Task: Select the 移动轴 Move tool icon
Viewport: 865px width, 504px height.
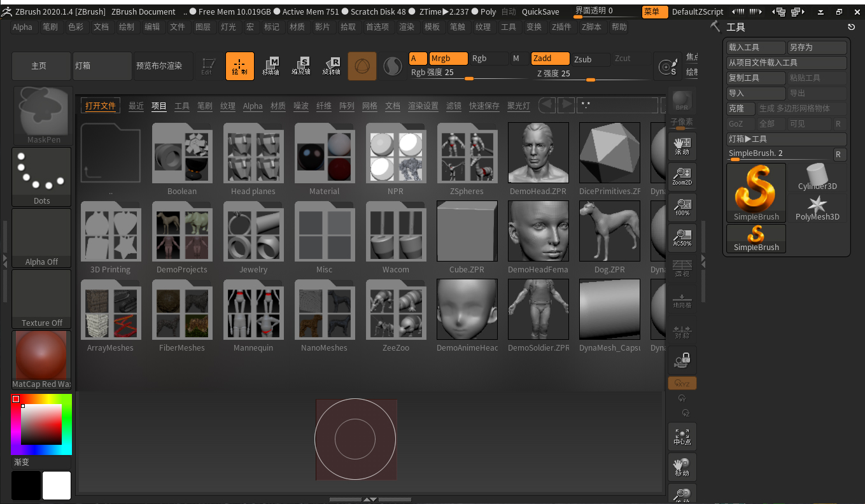Action: click(271, 66)
